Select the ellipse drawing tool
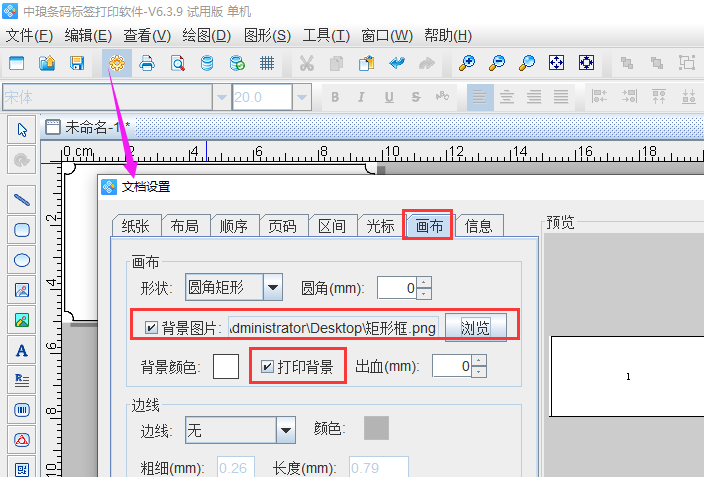Image resolution: width=704 pixels, height=477 pixels. [x=22, y=260]
